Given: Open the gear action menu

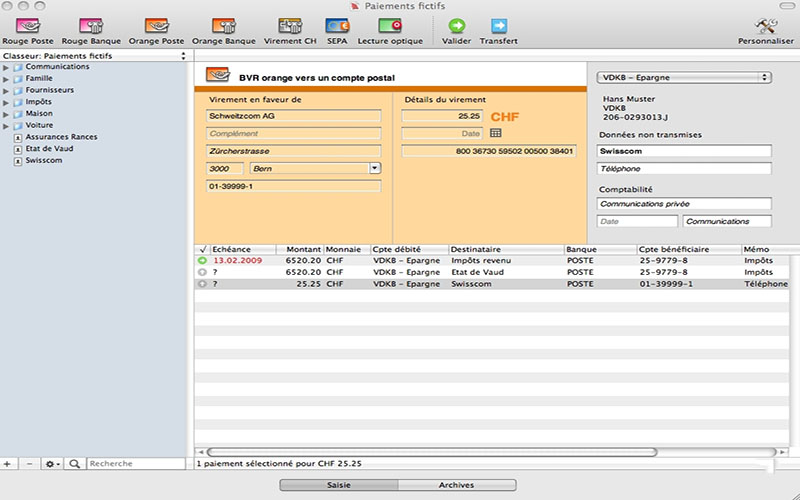Looking at the screenshot, I should click(52, 464).
